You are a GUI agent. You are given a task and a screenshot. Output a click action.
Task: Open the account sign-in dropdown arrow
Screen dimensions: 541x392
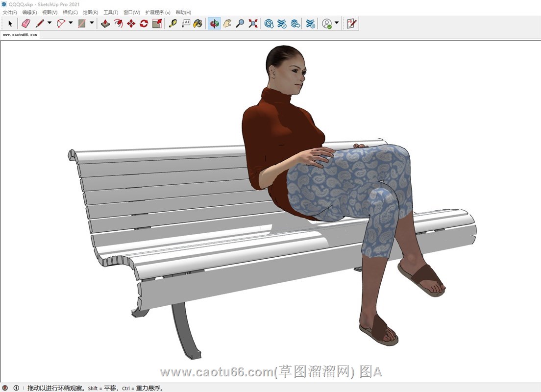pyautogui.click(x=337, y=23)
